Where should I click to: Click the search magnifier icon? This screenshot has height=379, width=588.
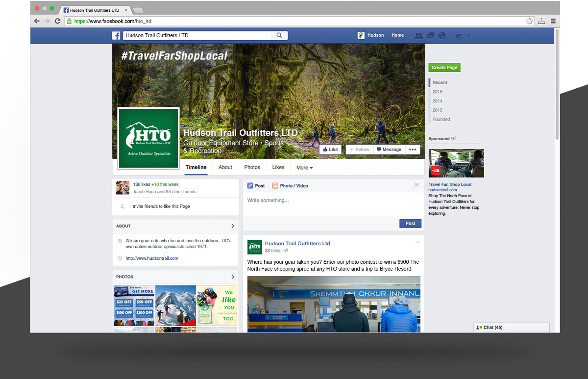279,35
